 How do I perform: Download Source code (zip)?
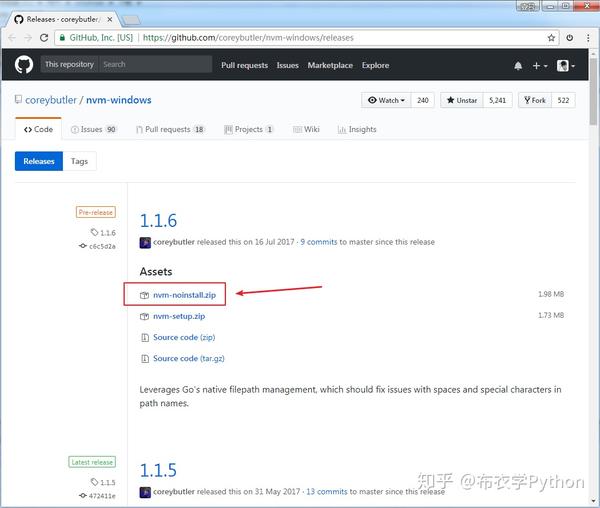click(x=184, y=337)
